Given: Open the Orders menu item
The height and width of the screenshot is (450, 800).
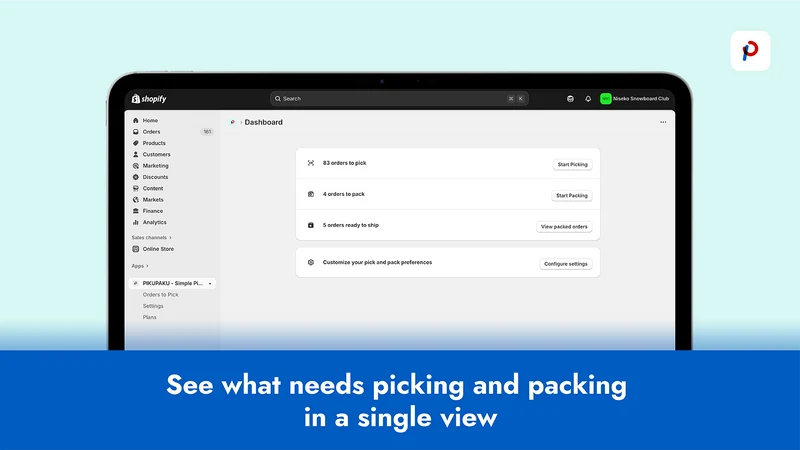Looking at the screenshot, I should 151,132.
